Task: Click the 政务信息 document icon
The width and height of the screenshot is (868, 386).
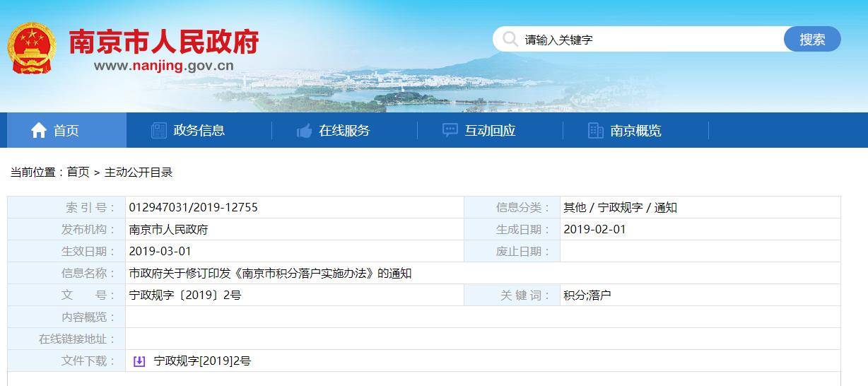Action: coord(159,130)
